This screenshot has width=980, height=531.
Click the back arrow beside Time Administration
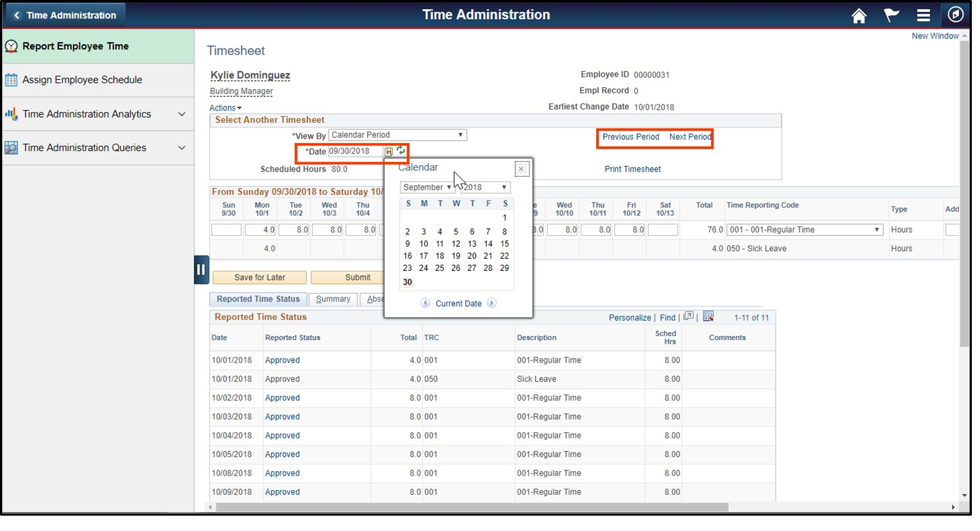17,15
